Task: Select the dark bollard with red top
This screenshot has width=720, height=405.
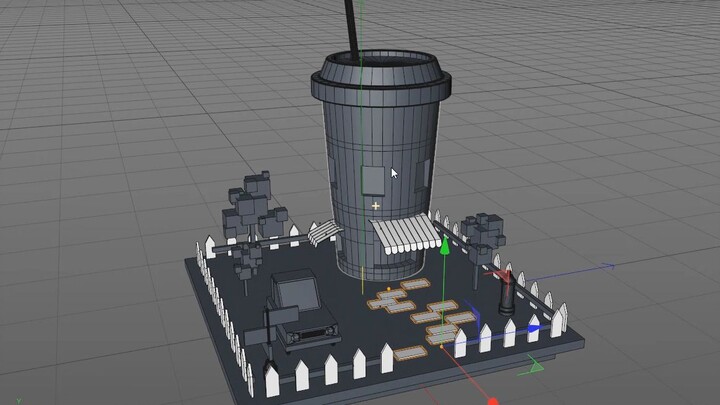Action: (x=506, y=290)
